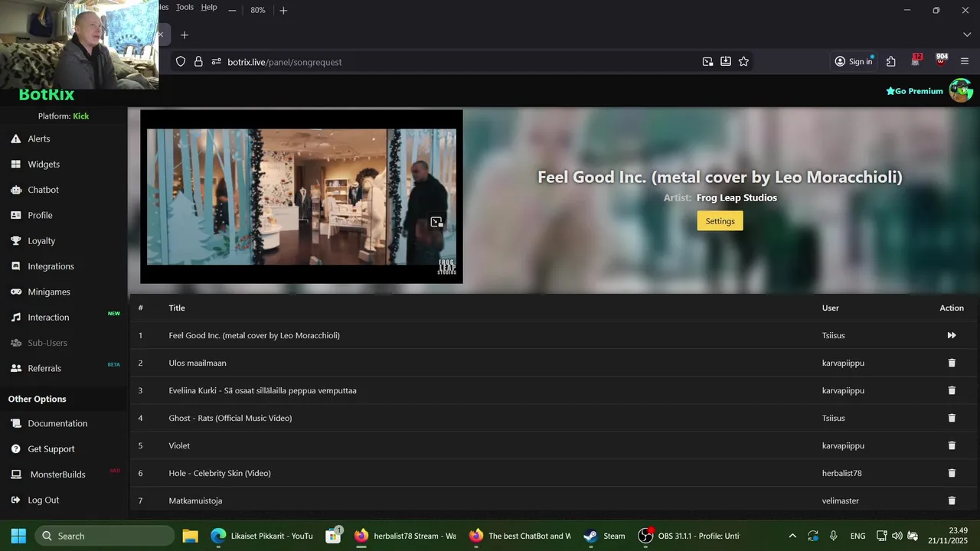This screenshot has width=980, height=551.
Task: Click the User column header
Action: tap(831, 308)
